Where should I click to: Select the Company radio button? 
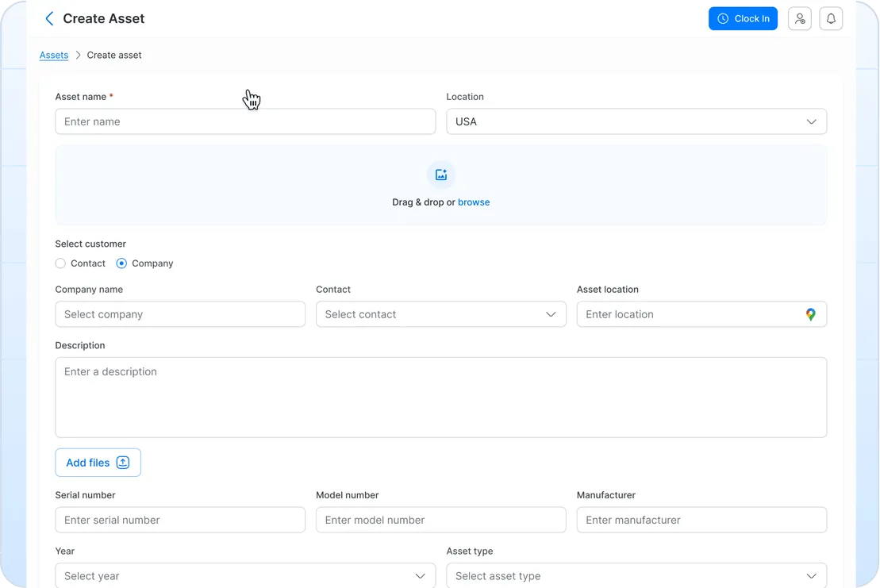[121, 263]
